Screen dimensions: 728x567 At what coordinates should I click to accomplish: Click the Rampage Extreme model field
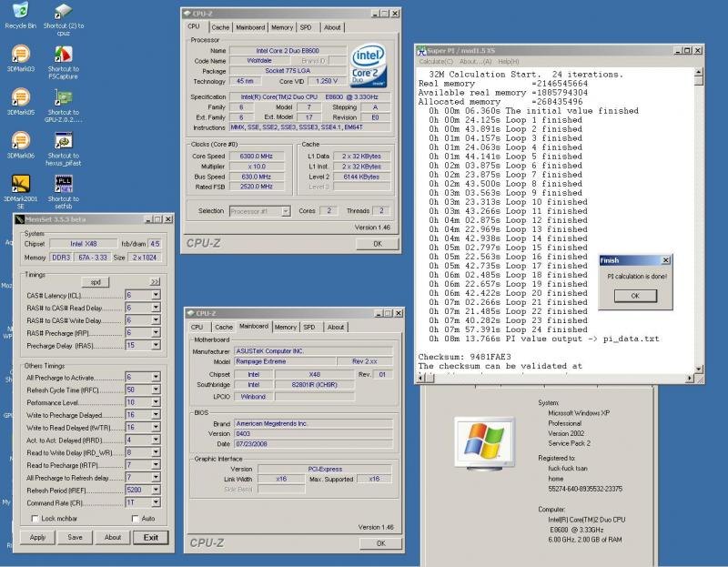(x=285, y=361)
